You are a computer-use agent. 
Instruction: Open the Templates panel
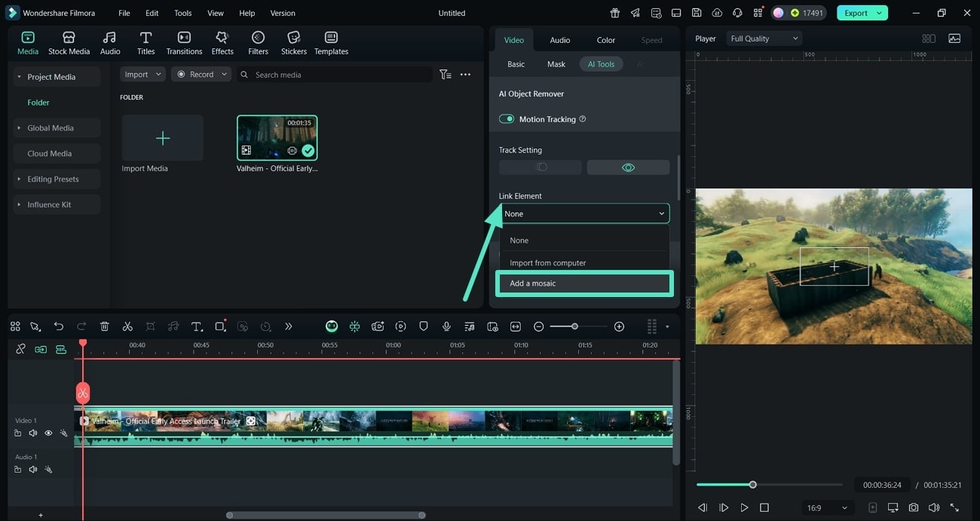(331, 43)
